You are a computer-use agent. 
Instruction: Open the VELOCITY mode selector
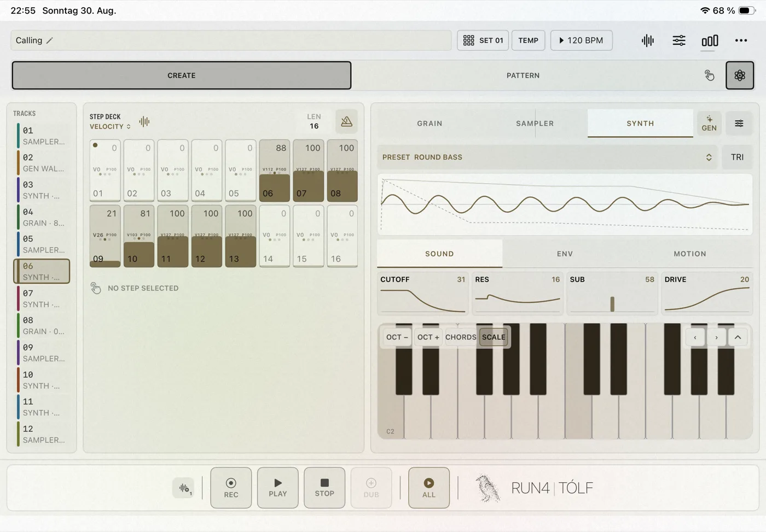click(x=111, y=126)
